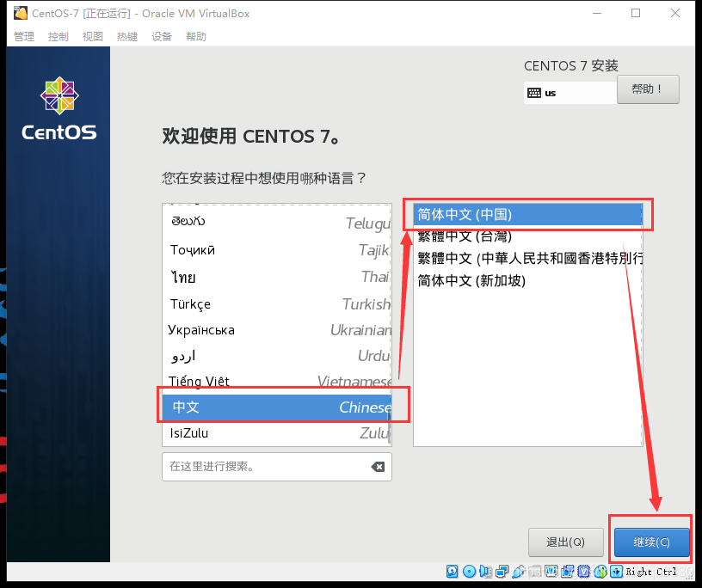Clear search with the backspace icon
Screen dimensions: 702x588
click(378, 467)
